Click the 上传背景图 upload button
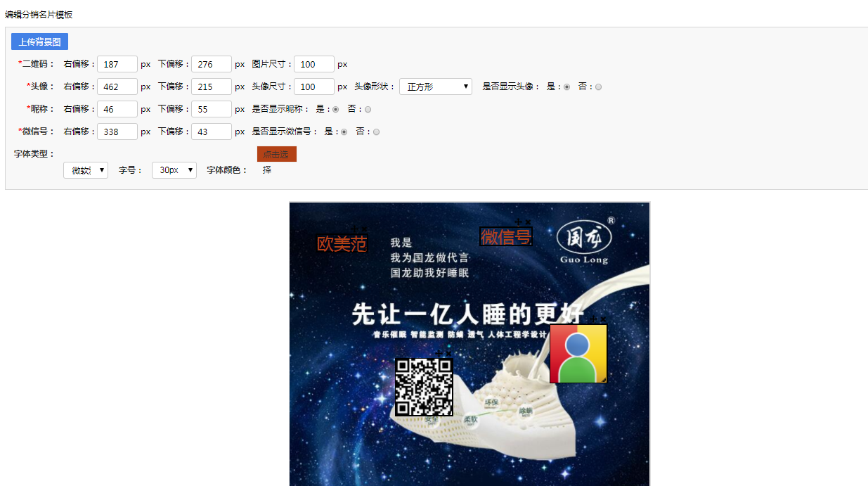The height and width of the screenshot is (486, 868). click(x=39, y=41)
